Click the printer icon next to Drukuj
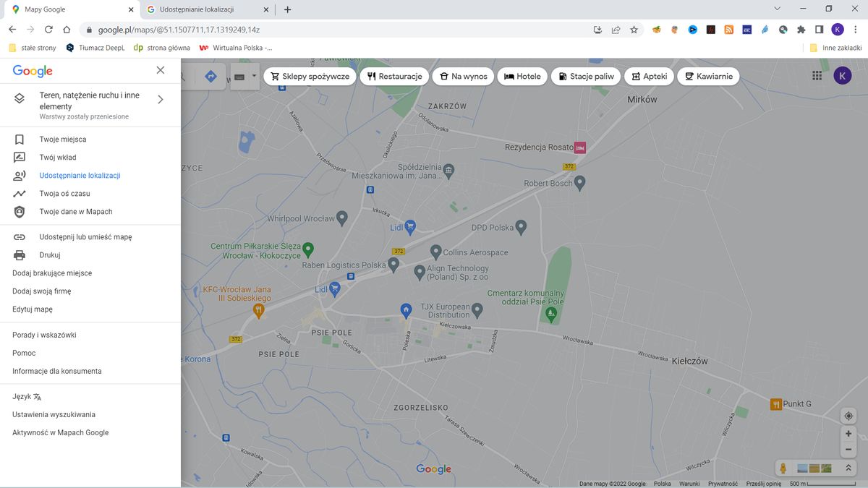This screenshot has width=868, height=488. coord(18,254)
